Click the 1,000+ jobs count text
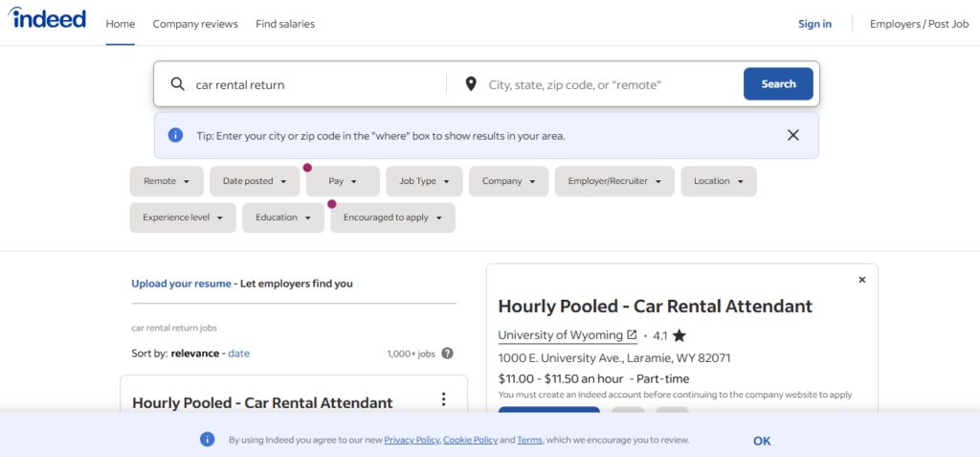The width and height of the screenshot is (980, 457). click(x=411, y=354)
